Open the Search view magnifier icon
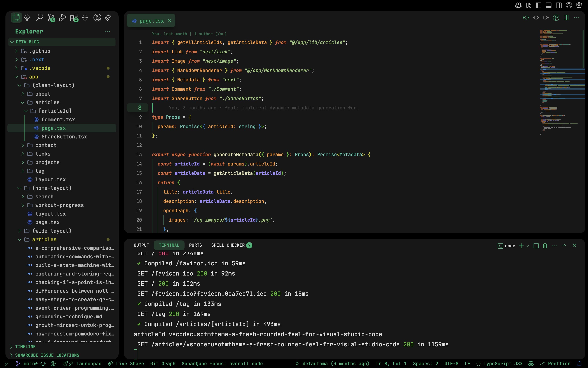The width and height of the screenshot is (588, 368). [39, 18]
